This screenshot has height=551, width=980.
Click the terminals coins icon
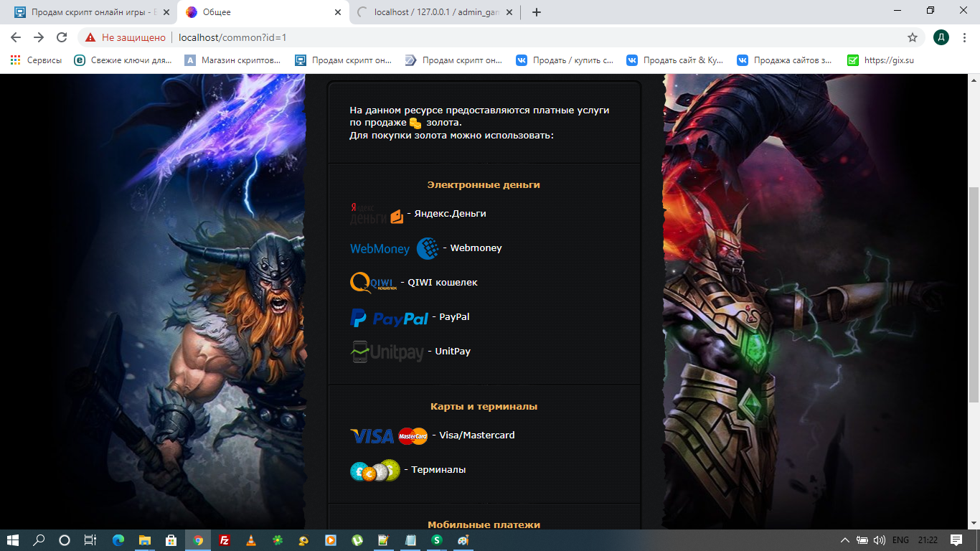coord(375,470)
